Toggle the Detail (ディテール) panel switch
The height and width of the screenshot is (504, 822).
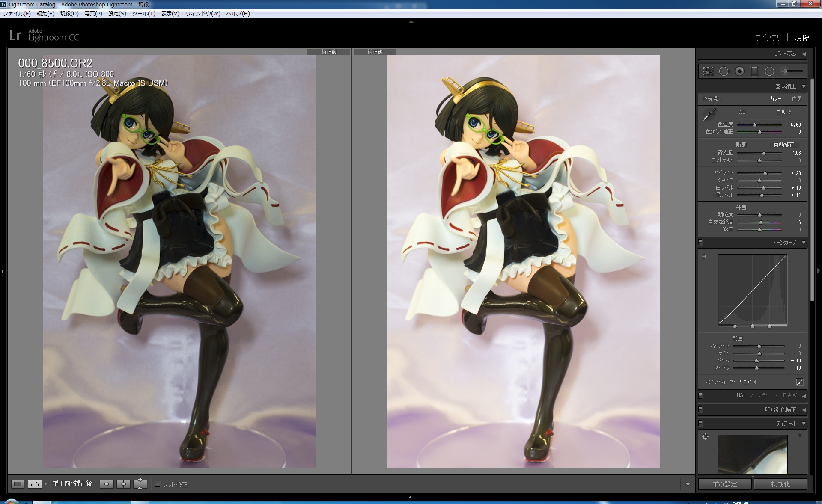700,423
